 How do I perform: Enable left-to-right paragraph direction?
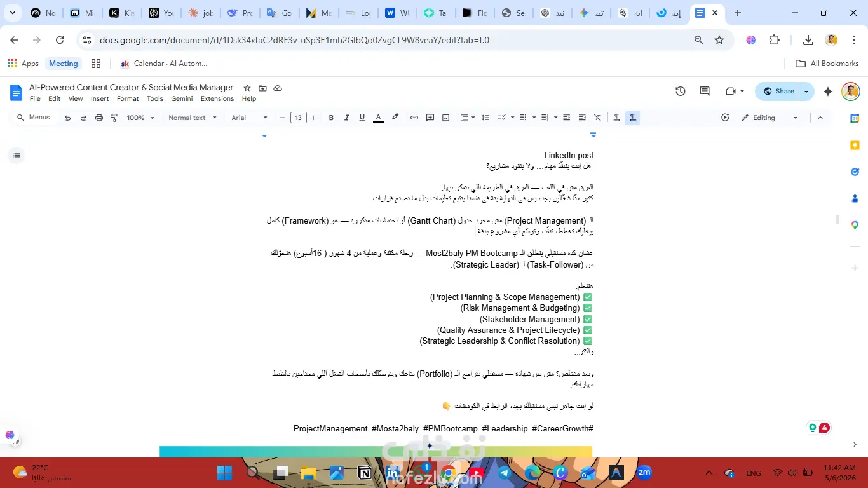pyautogui.click(x=616, y=118)
